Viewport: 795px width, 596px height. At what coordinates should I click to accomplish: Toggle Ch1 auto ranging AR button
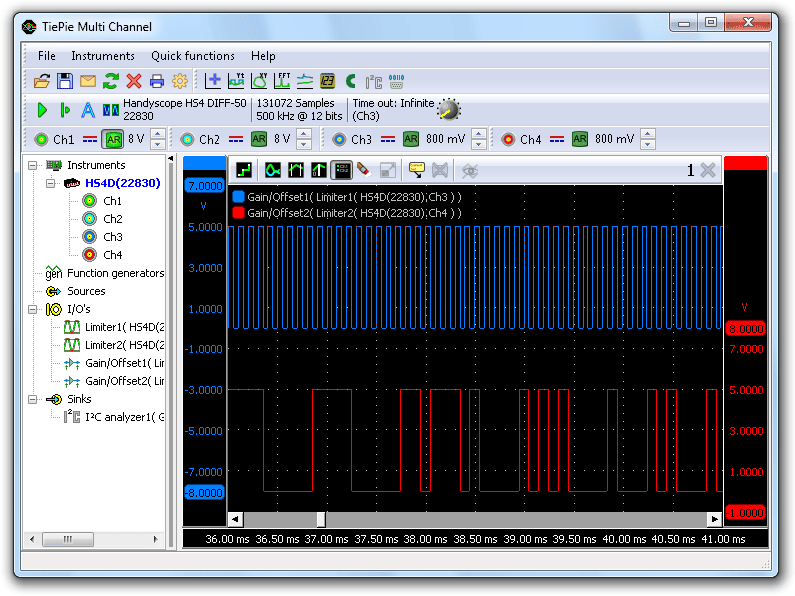point(113,139)
